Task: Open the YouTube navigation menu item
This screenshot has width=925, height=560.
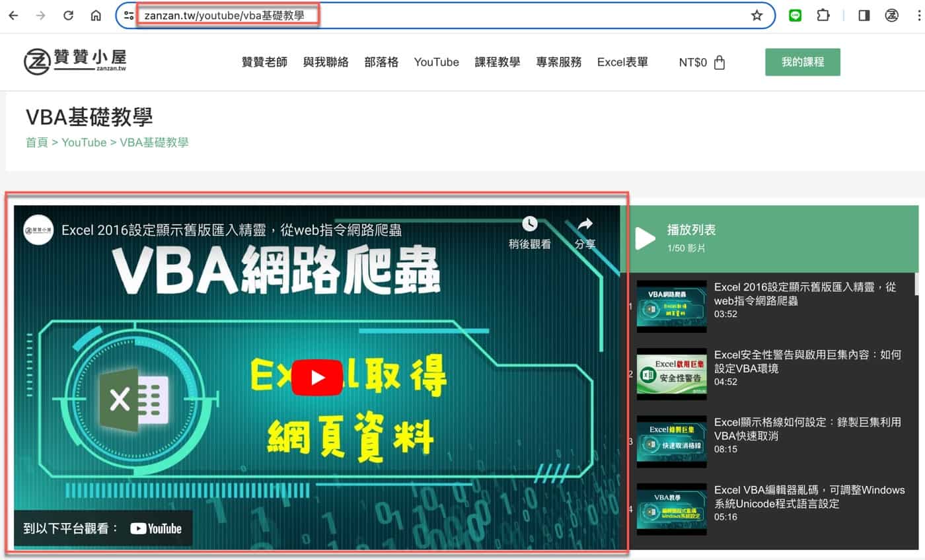Action: 437,62
